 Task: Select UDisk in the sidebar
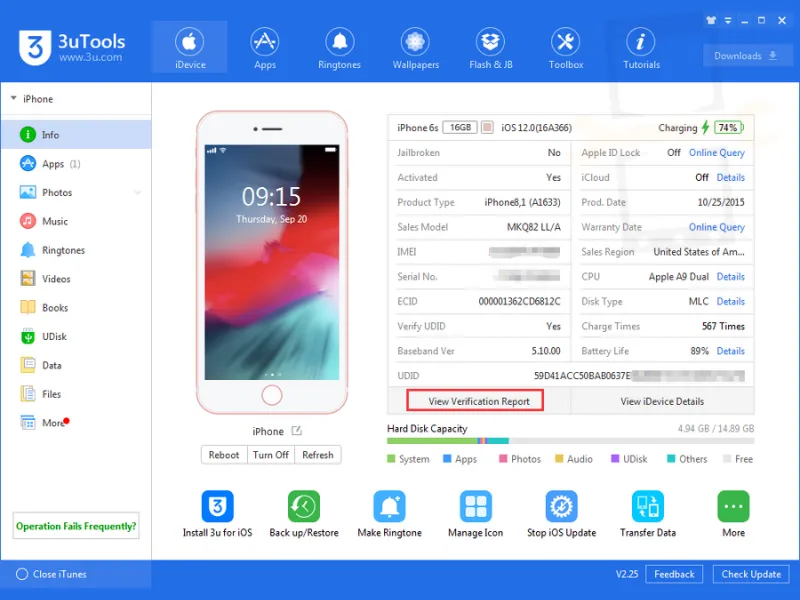[x=76, y=337]
